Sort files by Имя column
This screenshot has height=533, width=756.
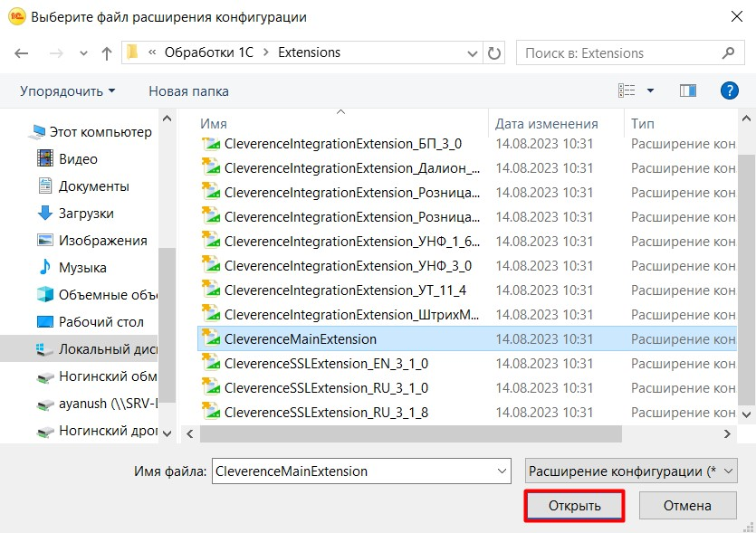coord(213,124)
